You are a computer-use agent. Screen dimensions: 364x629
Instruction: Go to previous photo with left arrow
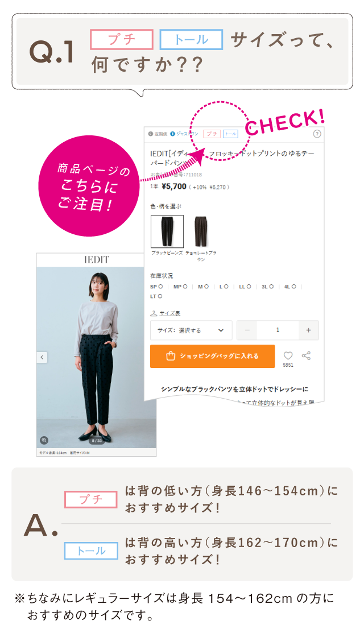click(42, 357)
